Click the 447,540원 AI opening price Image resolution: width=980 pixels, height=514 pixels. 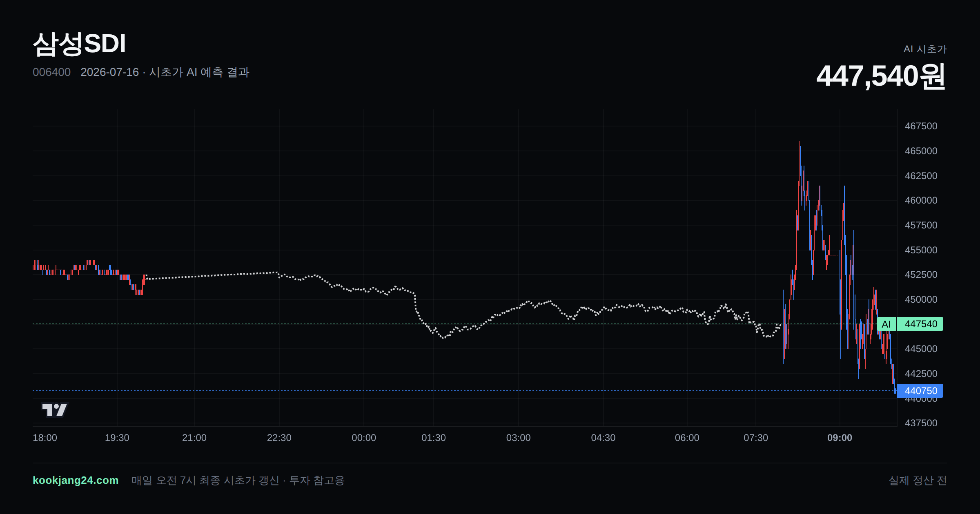tap(881, 76)
